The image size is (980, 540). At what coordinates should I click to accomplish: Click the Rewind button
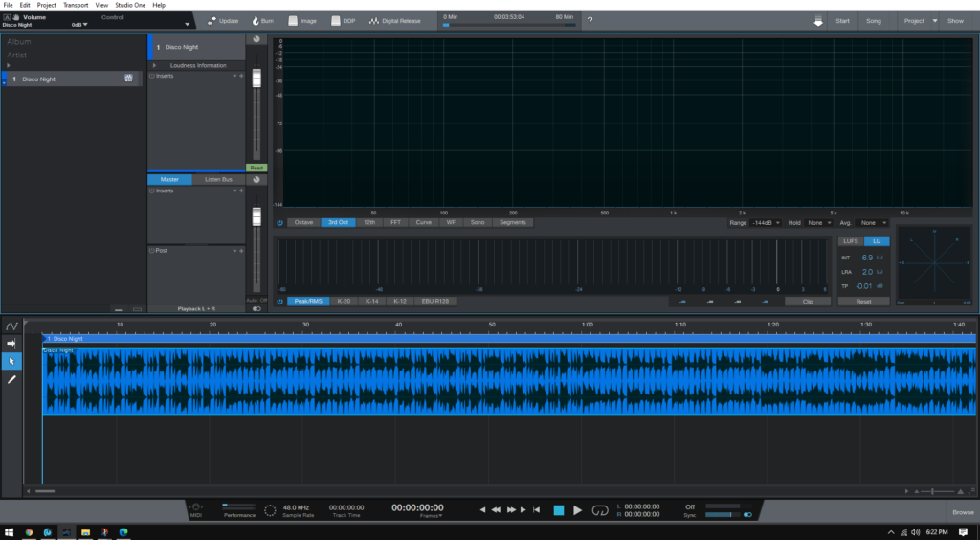496,510
